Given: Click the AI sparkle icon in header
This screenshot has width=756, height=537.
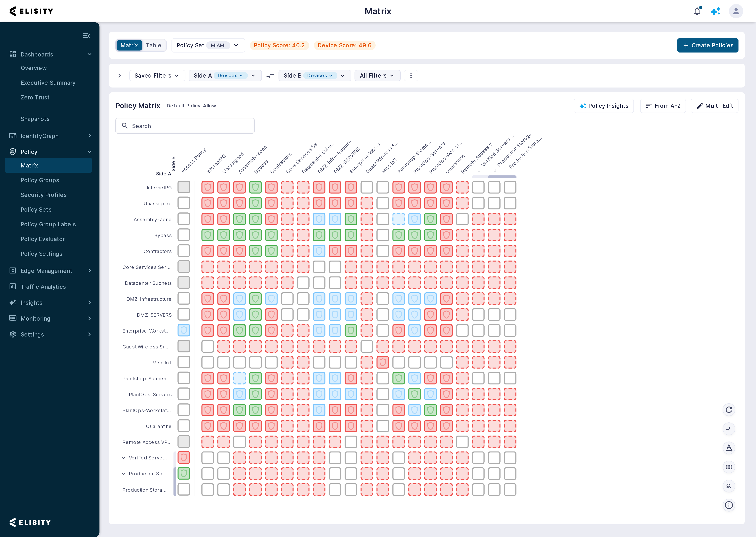Looking at the screenshot, I should [715, 11].
